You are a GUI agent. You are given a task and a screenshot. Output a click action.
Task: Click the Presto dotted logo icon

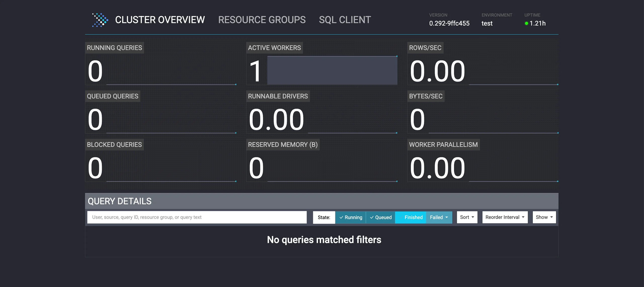tap(100, 20)
